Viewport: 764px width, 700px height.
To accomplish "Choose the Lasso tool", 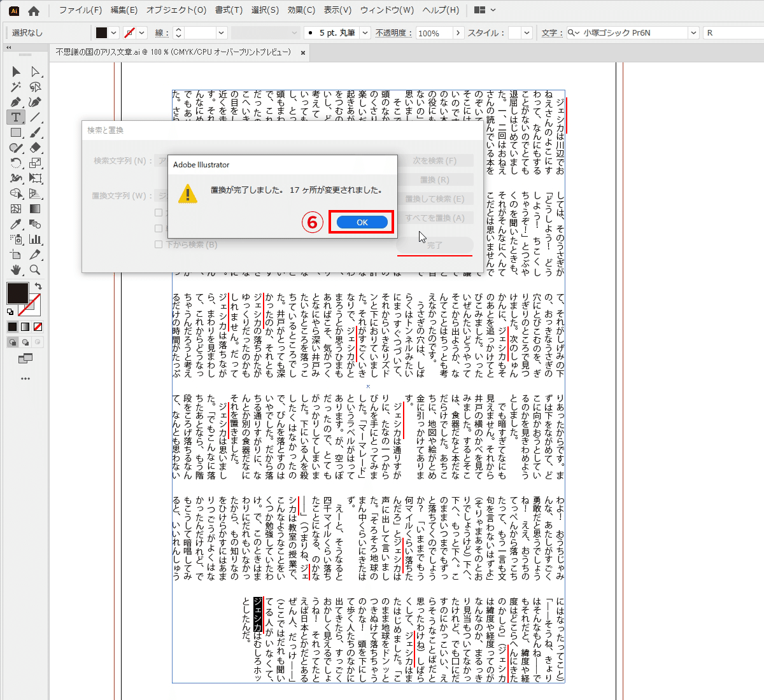I will 35,87.
